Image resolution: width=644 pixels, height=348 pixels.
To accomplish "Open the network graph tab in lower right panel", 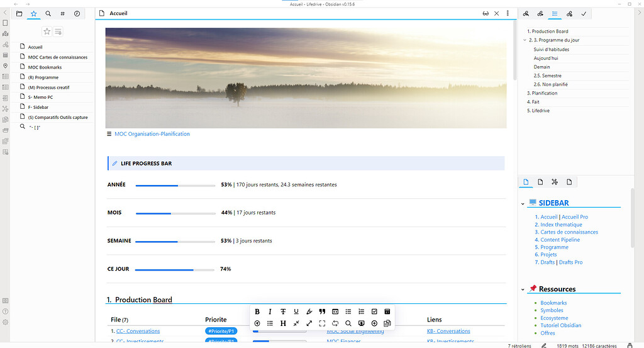I will pos(555,182).
